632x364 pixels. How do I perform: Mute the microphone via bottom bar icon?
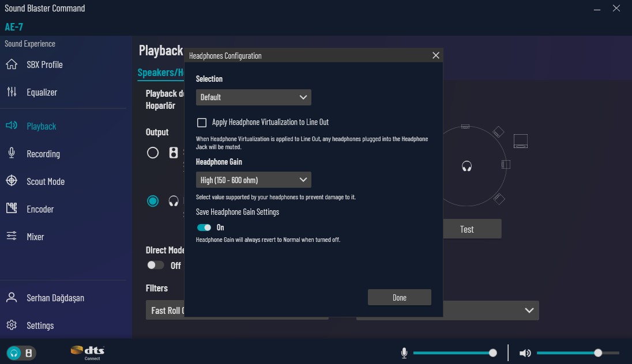point(404,353)
